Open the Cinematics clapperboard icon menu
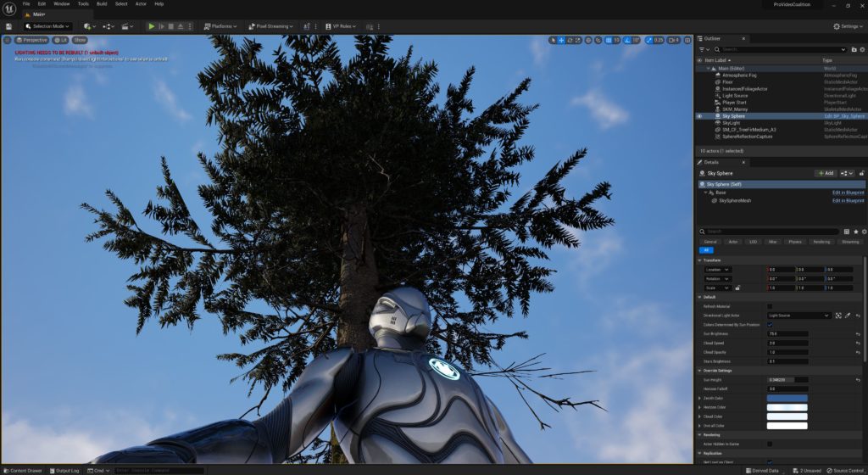Image resolution: width=868 pixels, height=475 pixels. 127,26
